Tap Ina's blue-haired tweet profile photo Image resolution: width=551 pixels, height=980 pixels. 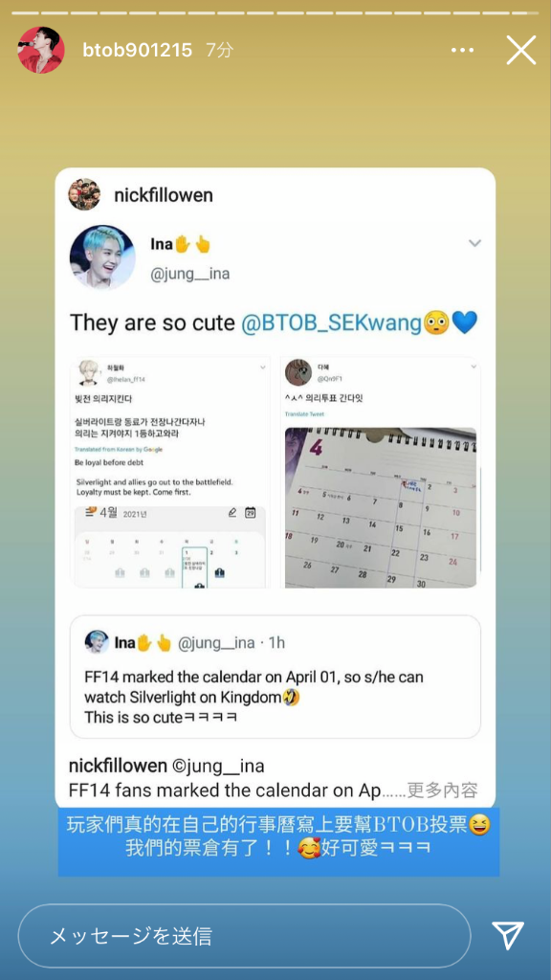pyautogui.click(x=102, y=256)
